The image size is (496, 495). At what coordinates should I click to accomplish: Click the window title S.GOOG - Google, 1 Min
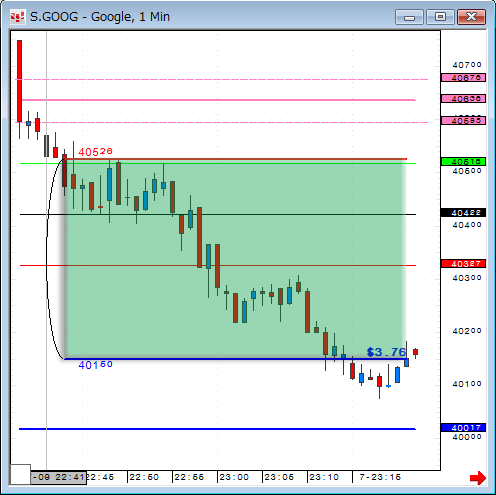point(100,17)
